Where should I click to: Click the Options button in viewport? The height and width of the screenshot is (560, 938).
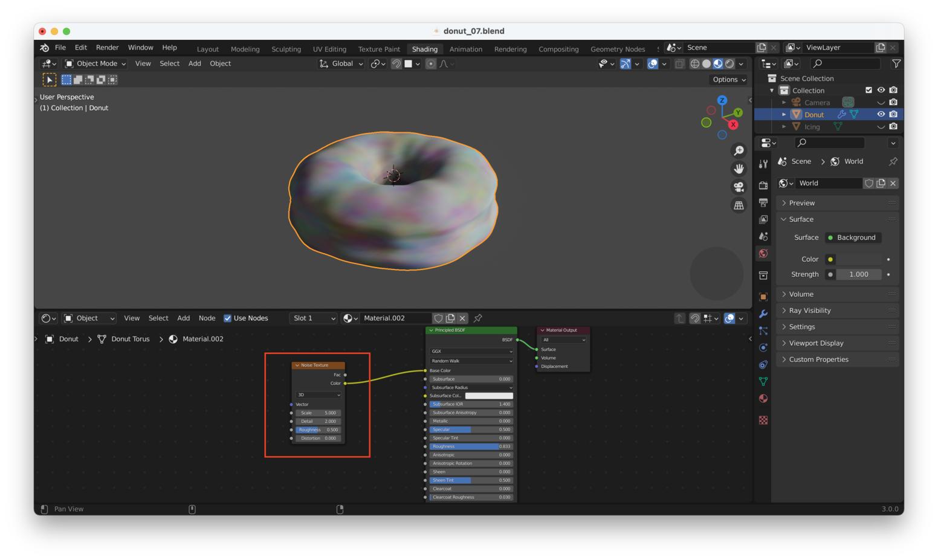pos(729,80)
